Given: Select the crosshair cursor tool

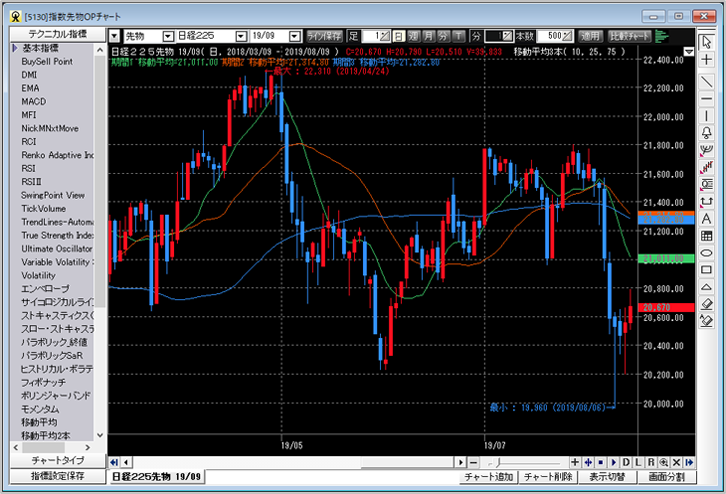Looking at the screenshot, I should 707,61.
